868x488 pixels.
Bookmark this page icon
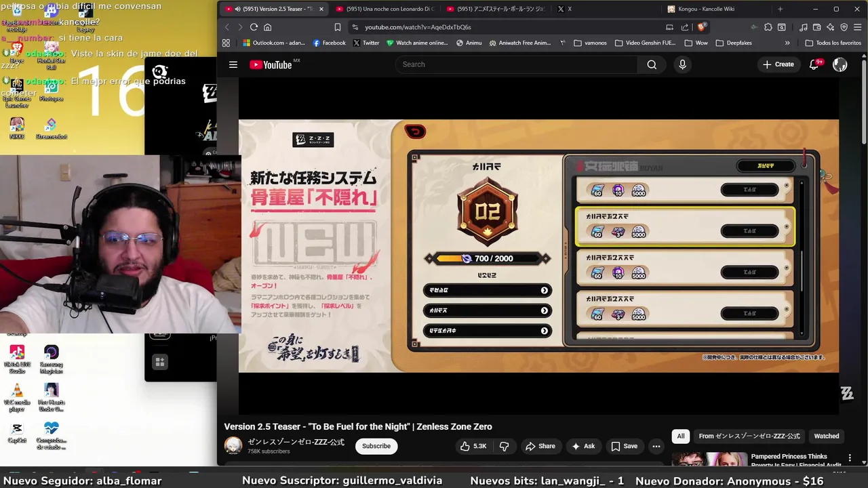coord(337,27)
